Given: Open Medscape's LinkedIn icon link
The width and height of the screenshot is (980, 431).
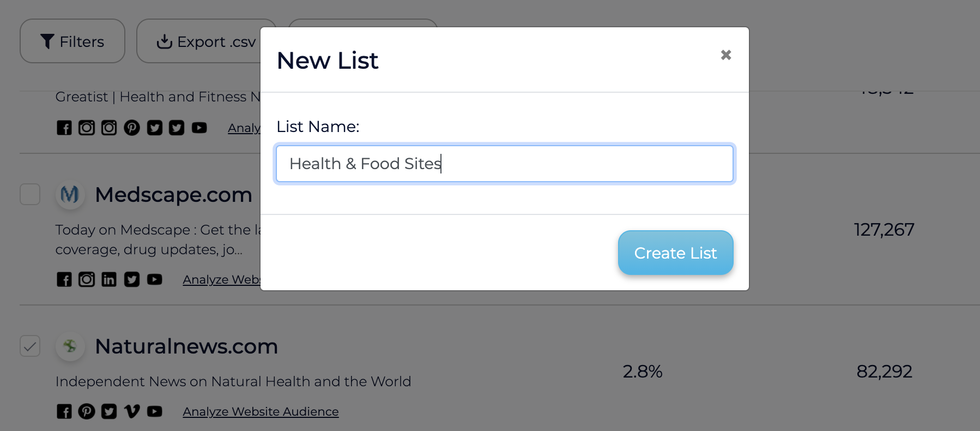Looking at the screenshot, I should click(109, 280).
